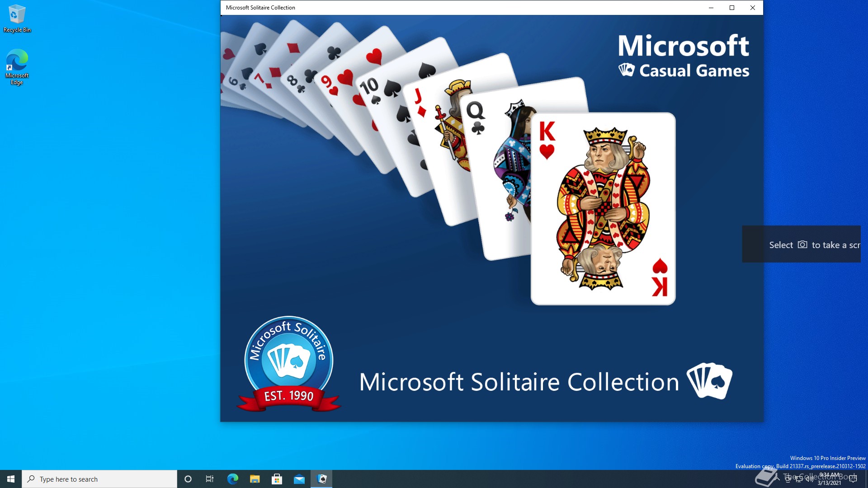Viewport: 868px width, 488px height.
Task: Maximize the Microsoft Solitaire Collection window
Action: [x=732, y=8]
